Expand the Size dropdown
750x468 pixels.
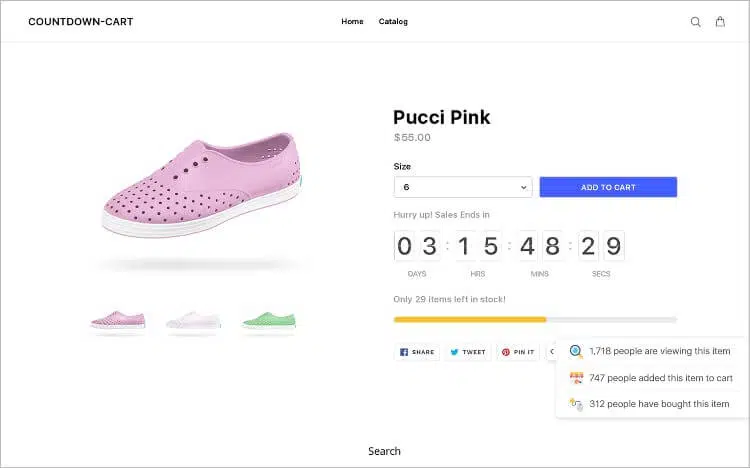(463, 187)
